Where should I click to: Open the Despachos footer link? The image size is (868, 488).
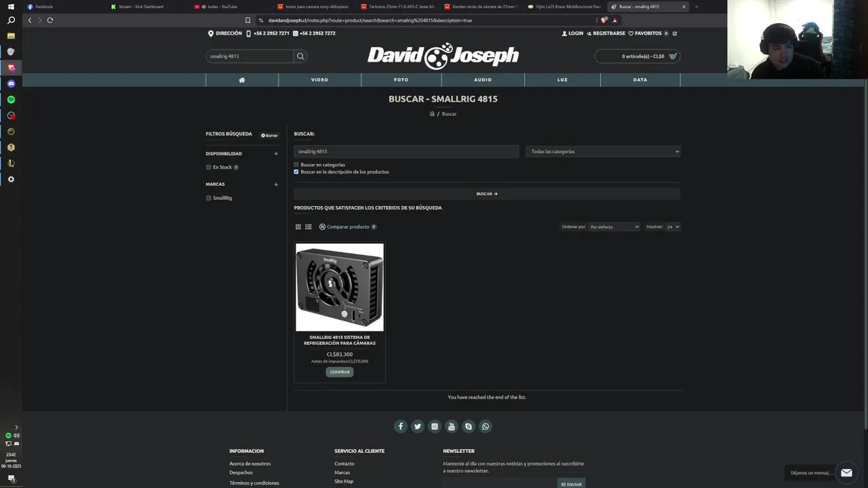(241, 472)
